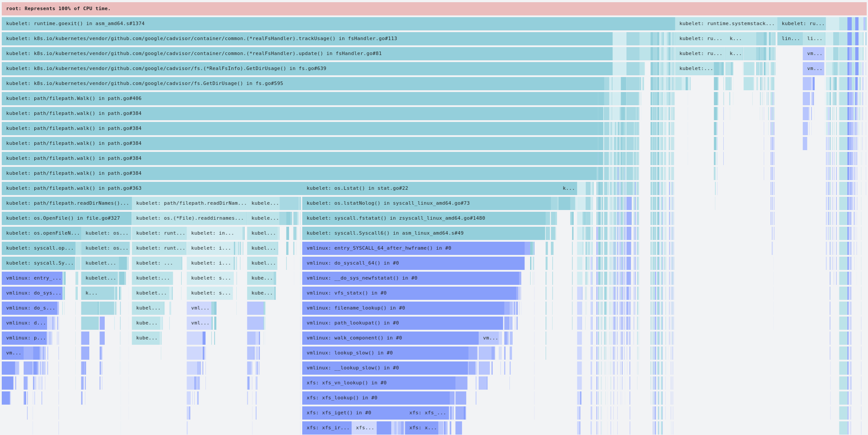The image size is (868, 435).
Task: Click vmlinux __do_sys_newfstatat() frame
Action: tap(410, 278)
